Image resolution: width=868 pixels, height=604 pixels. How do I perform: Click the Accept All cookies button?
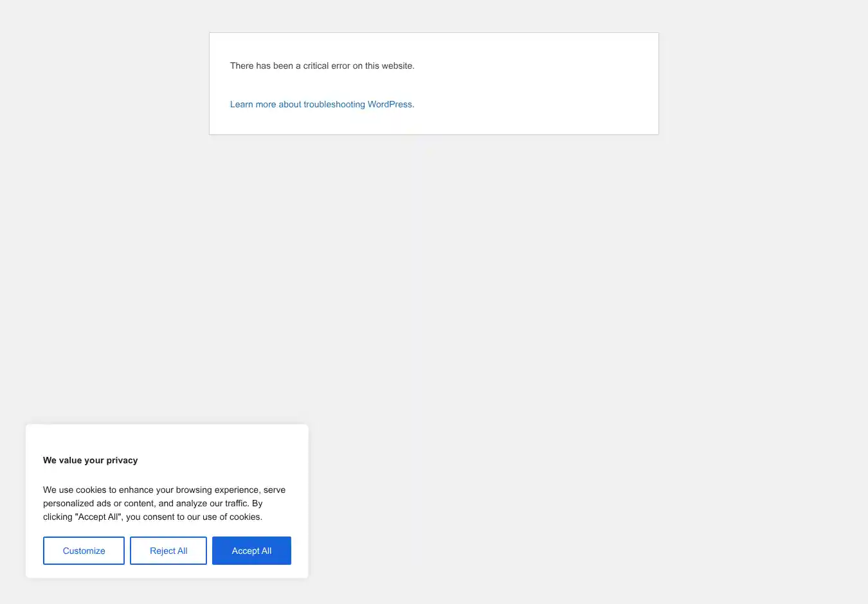click(251, 551)
